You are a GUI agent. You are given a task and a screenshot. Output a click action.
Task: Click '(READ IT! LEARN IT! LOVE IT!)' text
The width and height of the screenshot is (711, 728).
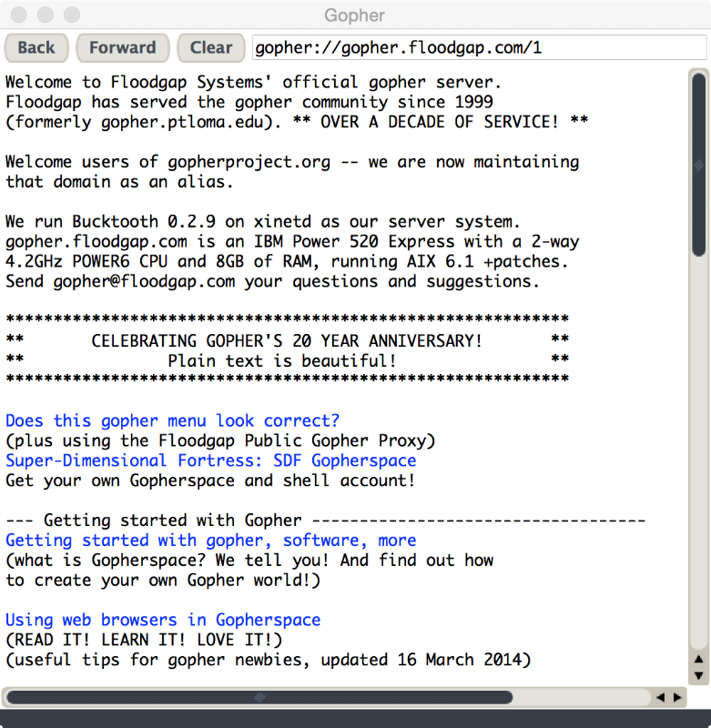click(144, 640)
